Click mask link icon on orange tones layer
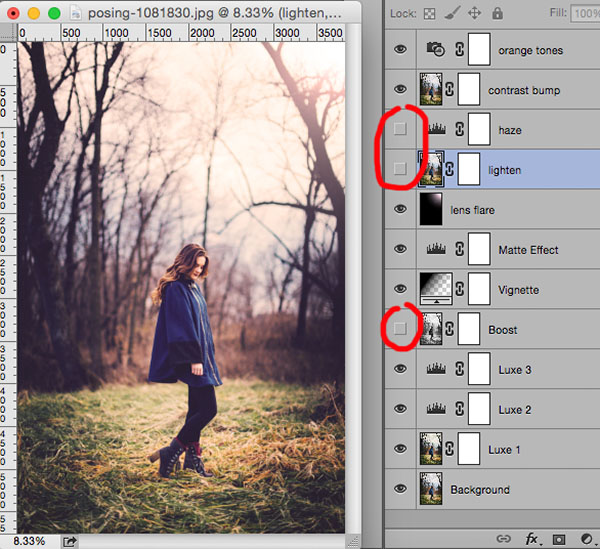This screenshot has width=600, height=549. 460,49
